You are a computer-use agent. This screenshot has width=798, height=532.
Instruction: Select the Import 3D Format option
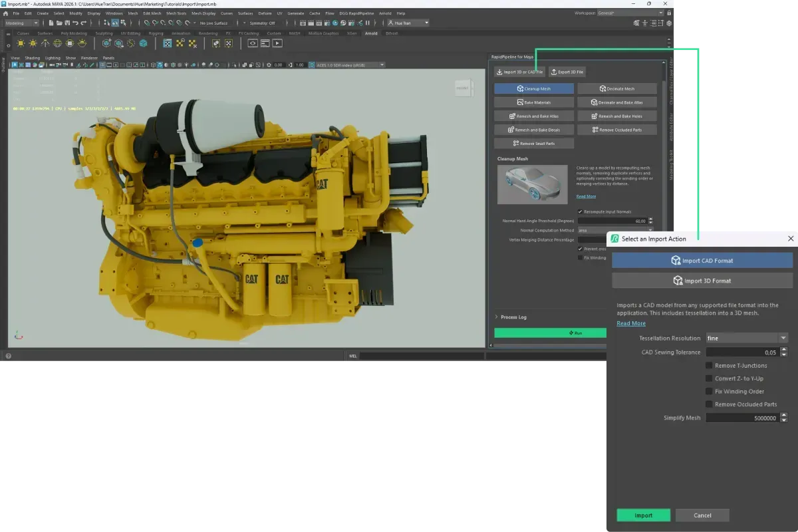pyautogui.click(x=702, y=281)
